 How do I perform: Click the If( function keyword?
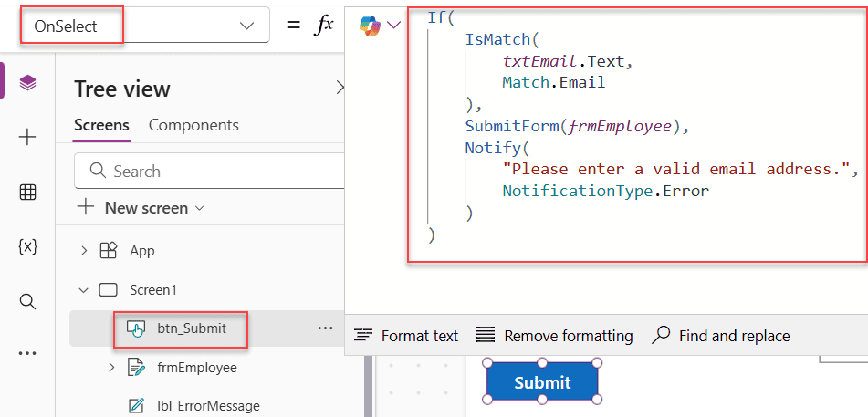click(x=441, y=17)
